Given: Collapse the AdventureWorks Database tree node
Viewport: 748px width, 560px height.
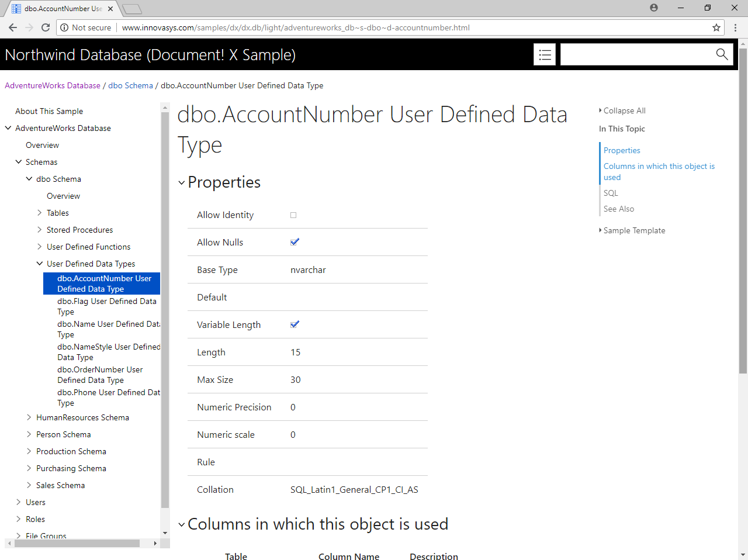Looking at the screenshot, I should pyautogui.click(x=8, y=128).
